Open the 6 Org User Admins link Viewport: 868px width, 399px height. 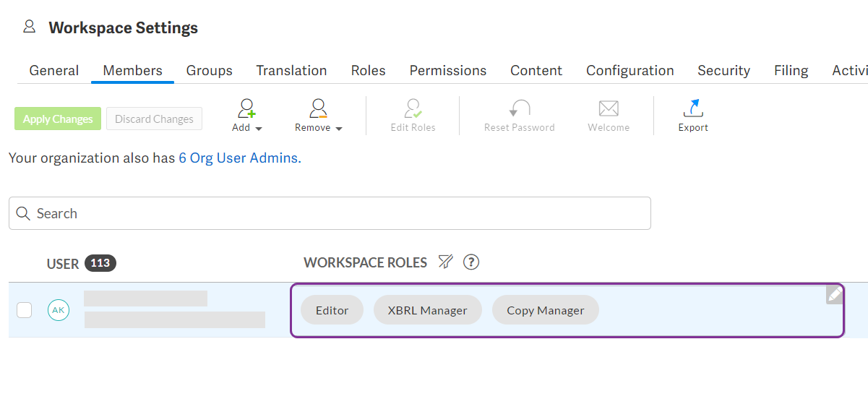point(240,158)
